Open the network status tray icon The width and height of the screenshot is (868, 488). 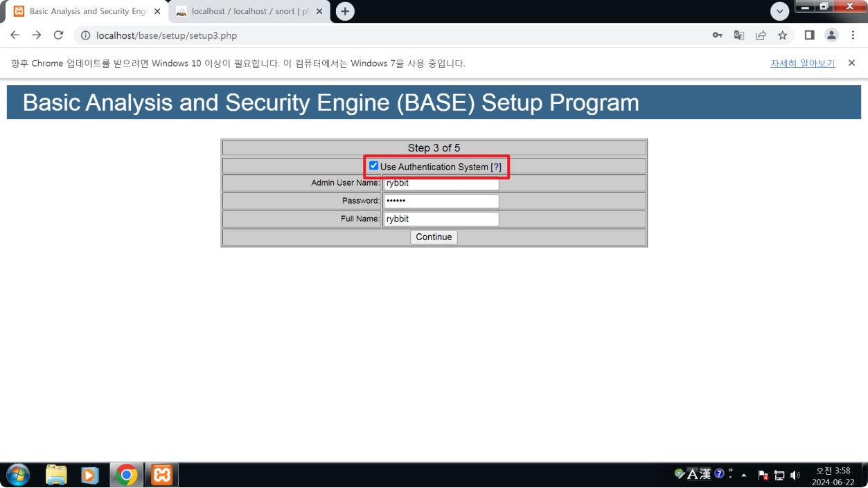779,476
